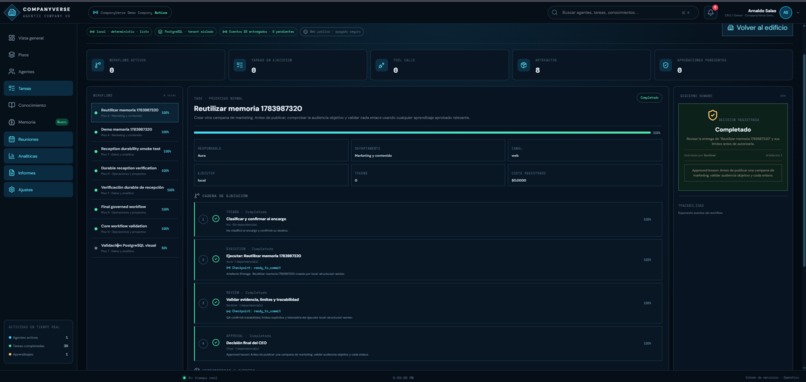Click the check icon of the Ejecutar step
The height and width of the screenshot is (382, 806).
216,259
